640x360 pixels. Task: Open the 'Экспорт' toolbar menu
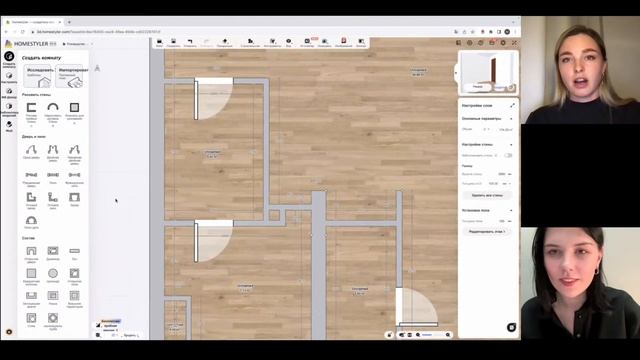361,42
